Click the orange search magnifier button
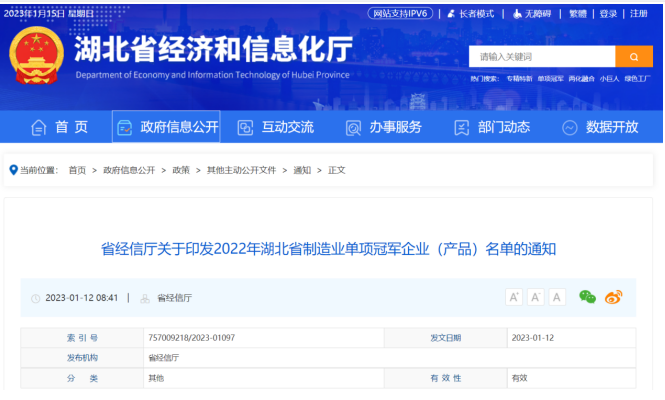The height and width of the screenshot is (400, 665). [x=634, y=56]
